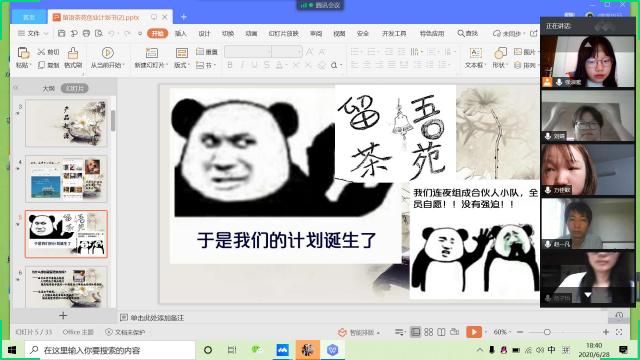Screen dimensions: 640x360
Task: Click the New Slide (新建幻灯片) icon
Action: (x=151, y=53)
